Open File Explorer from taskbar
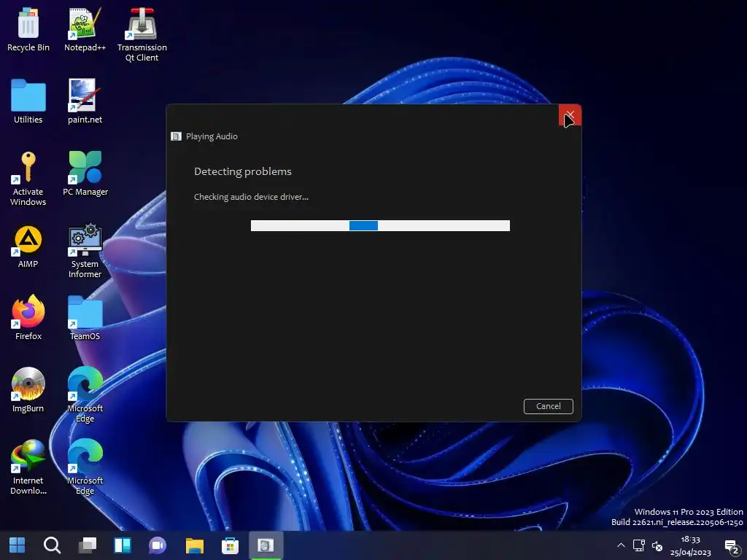Screen dimensions: 747x560 pyautogui.click(x=194, y=545)
